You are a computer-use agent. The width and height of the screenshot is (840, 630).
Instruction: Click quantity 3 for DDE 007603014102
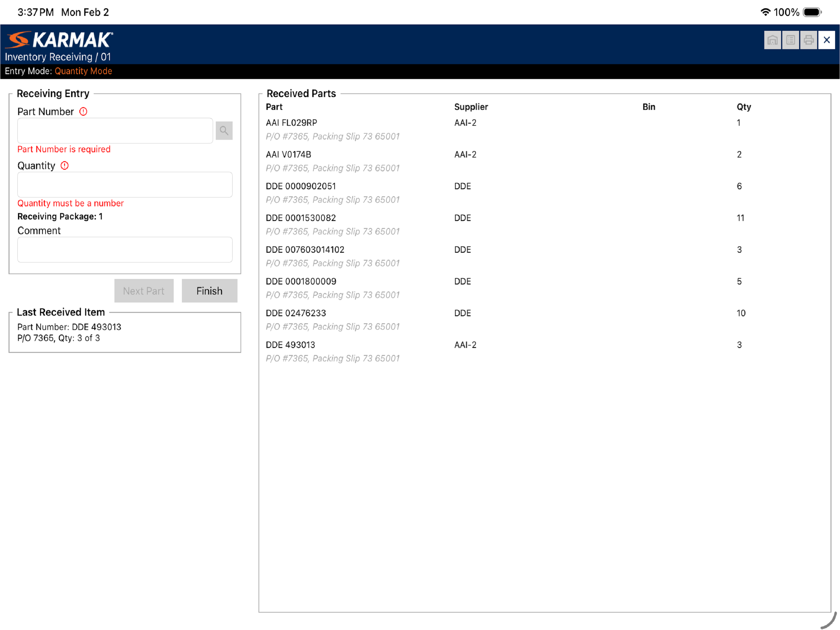pos(739,249)
